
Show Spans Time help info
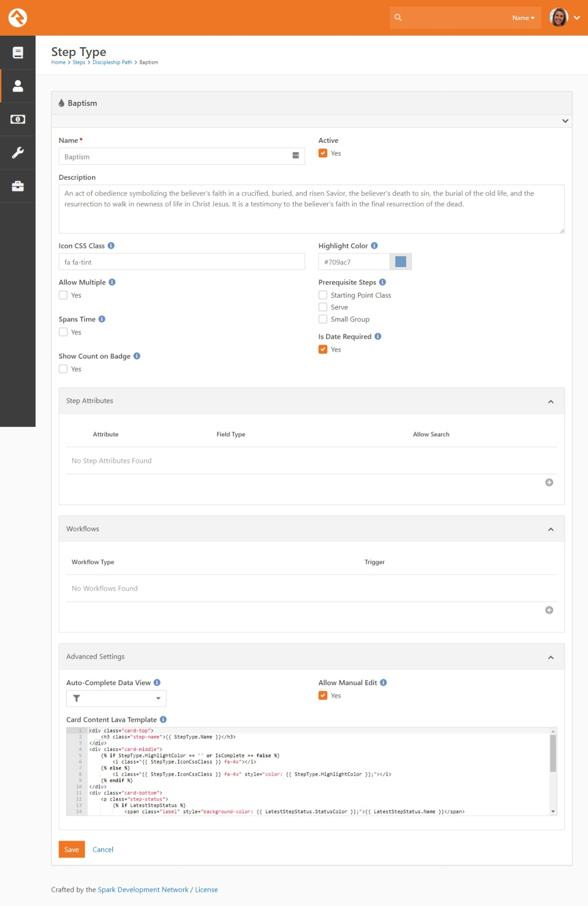(102, 319)
